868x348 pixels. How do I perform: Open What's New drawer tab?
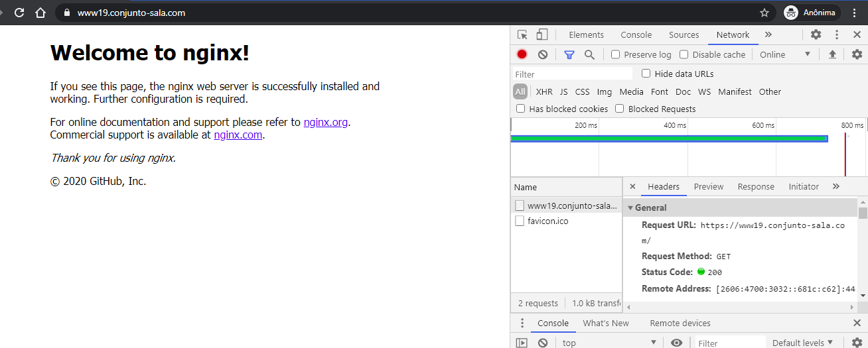[606, 323]
